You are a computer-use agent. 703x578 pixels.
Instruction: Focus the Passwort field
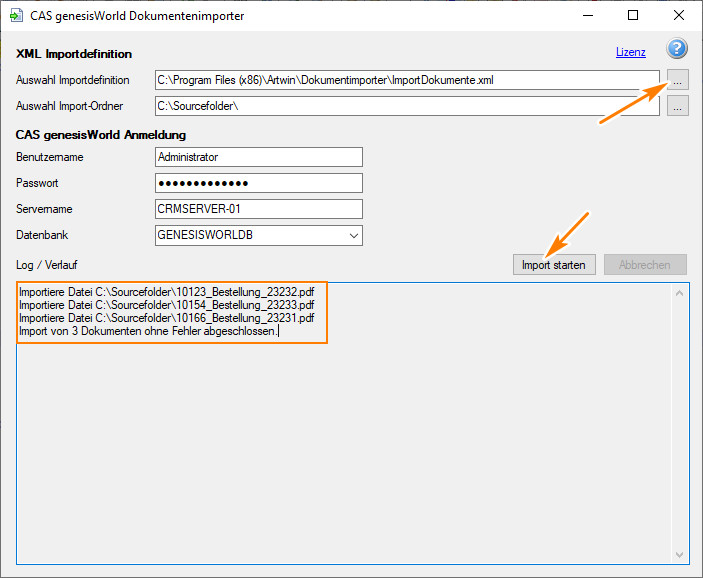point(259,183)
